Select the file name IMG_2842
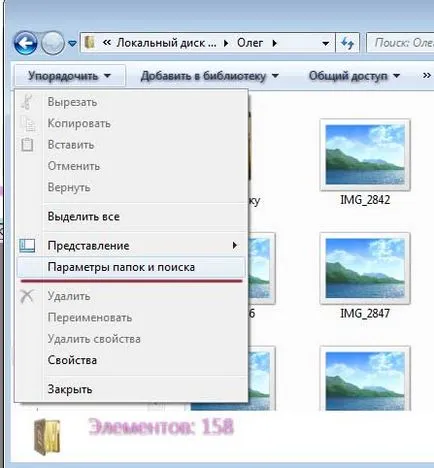434x468 pixels. coord(365,200)
